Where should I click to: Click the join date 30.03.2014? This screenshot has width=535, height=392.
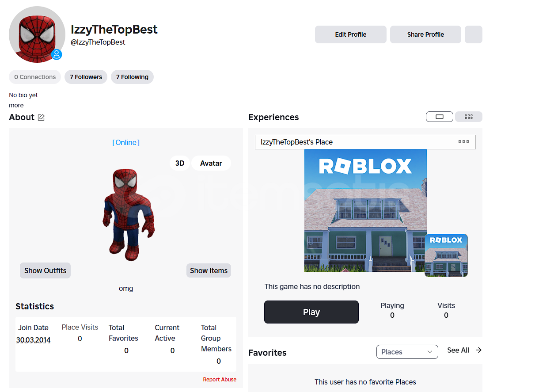click(33, 340)
